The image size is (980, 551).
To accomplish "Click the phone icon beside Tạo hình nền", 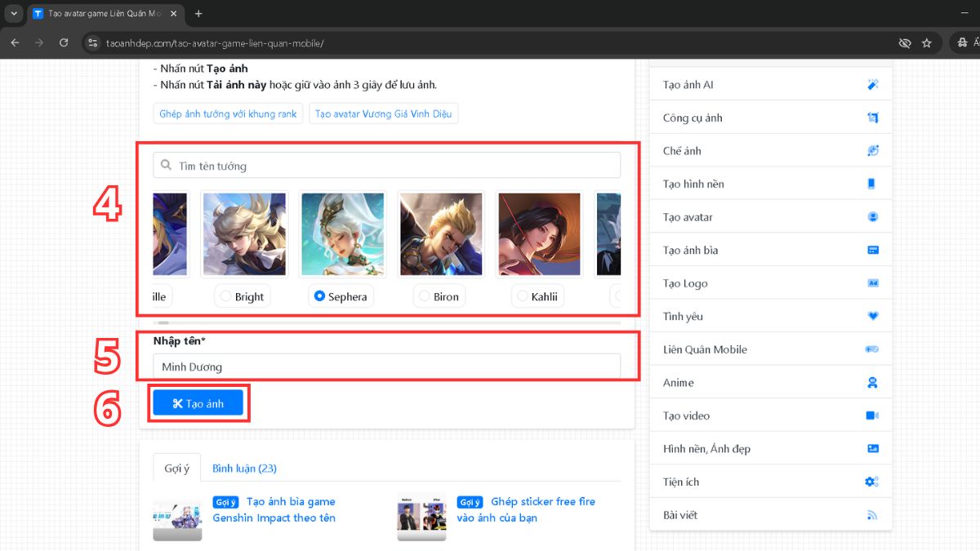I will click(x=872, y=184).
